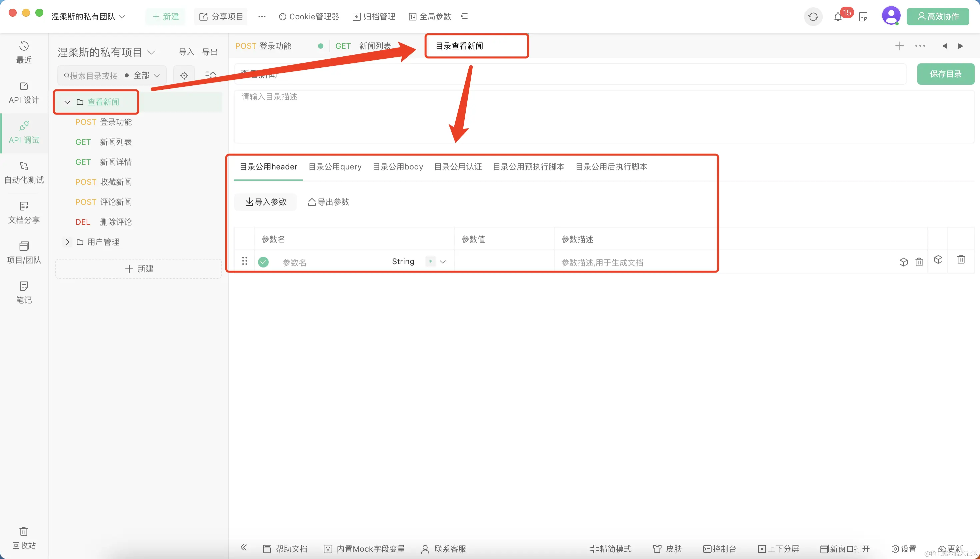Open the 自动化测试 sidebar section

click(24, 172)
